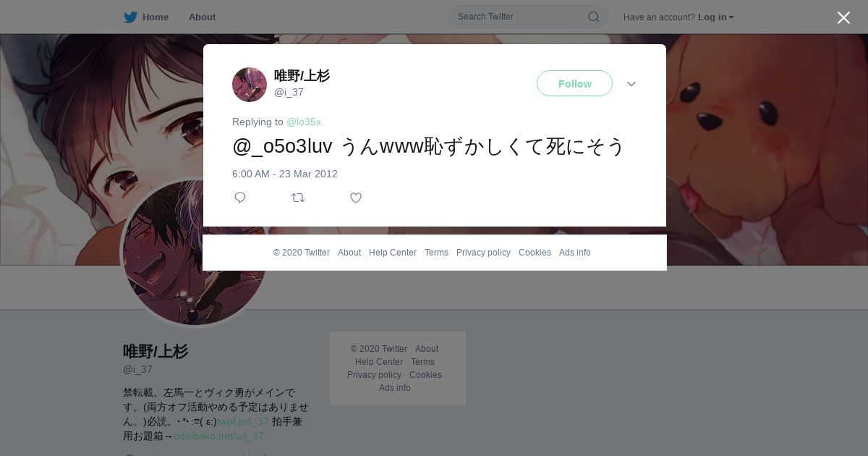Close the tweet overlay with X icon
This screenshot has width=868, height=456.
(x=843, y=17)
